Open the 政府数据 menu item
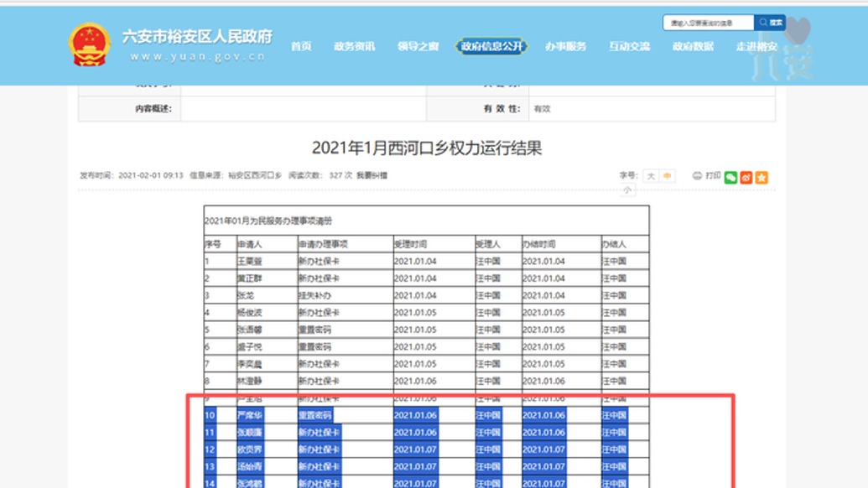This screenshot has width=868, height=488. click(x=693, y=46)
